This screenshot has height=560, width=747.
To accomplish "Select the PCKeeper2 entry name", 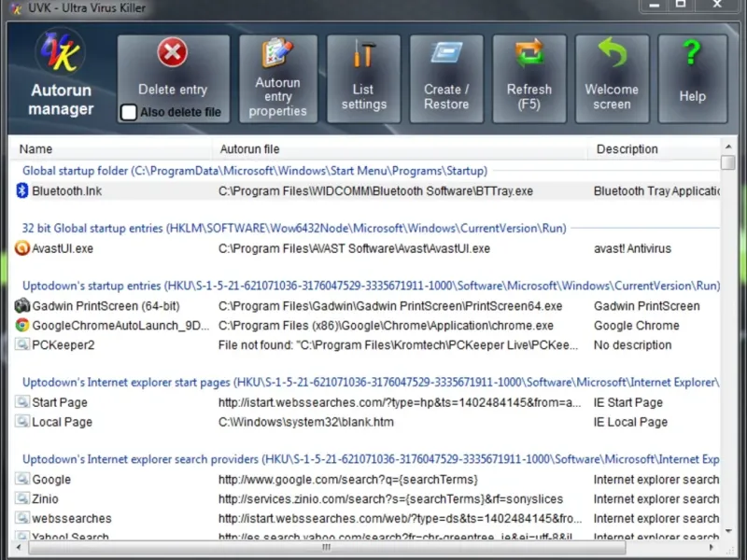I will pyautogui.click(x=63, y=345).
